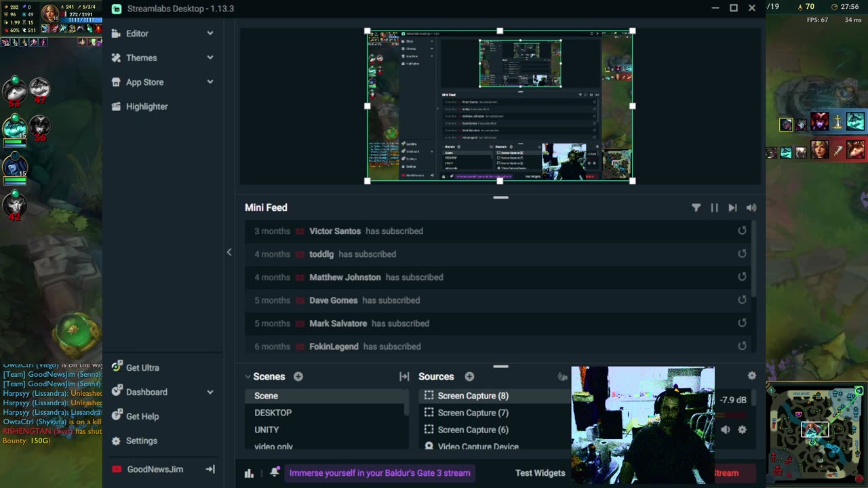This screenshot has height=488, width=868.
Task: Open mixer settings gear at top right of panel
Action: pyautogui.click(x=751, y=375)
